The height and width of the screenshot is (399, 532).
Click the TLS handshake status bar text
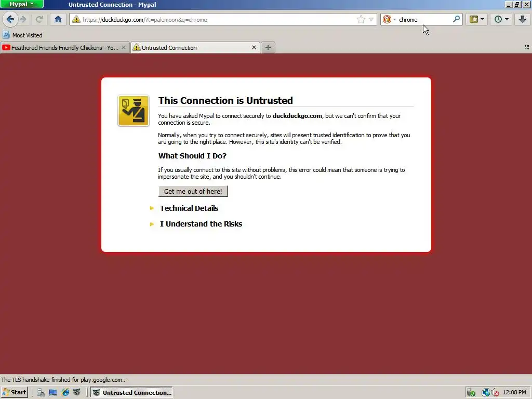pyautogui.click(x=64, y=380)
